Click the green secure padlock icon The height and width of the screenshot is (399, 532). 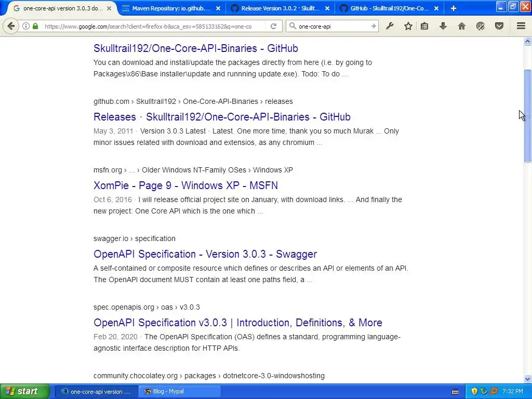click(x=35, y=26)
